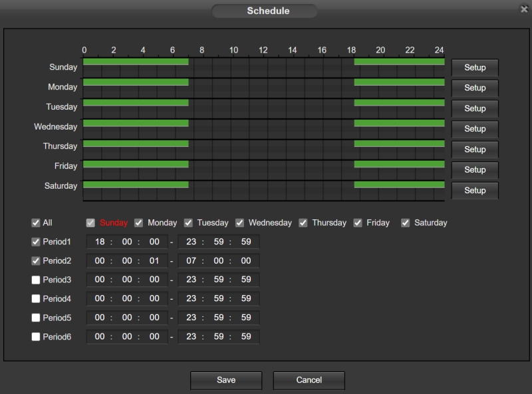
Task: Toggle the All days checkbox
Action: tap(36, 223)
